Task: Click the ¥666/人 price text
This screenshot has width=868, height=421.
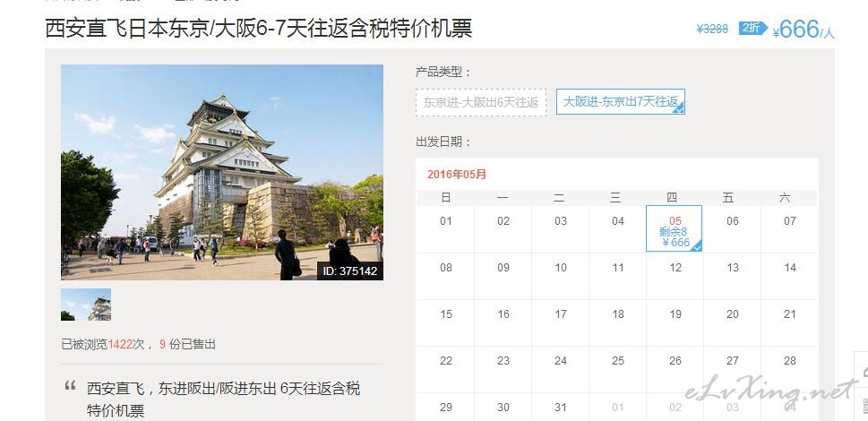Action: click(x=804, y=30)
